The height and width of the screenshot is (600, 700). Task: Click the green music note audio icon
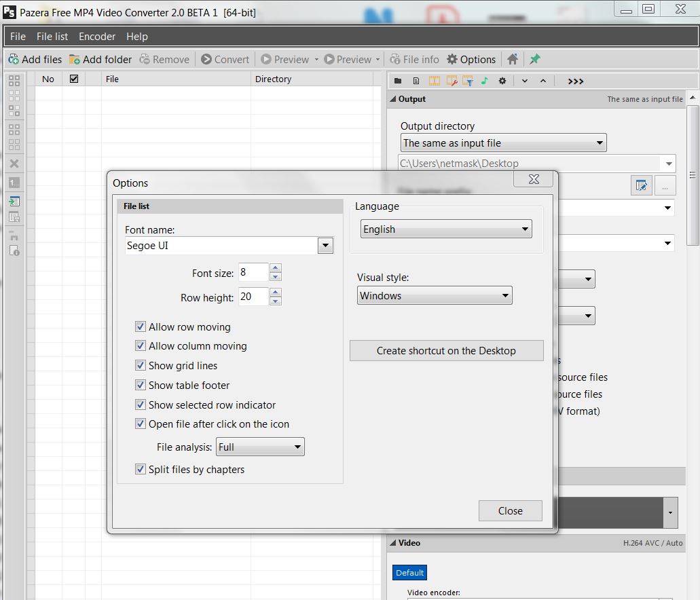click(484, 81)
